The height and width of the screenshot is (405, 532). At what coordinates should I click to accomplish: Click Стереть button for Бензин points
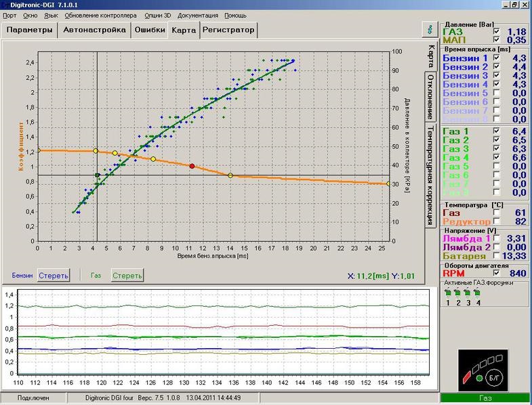tap(54, 276)
